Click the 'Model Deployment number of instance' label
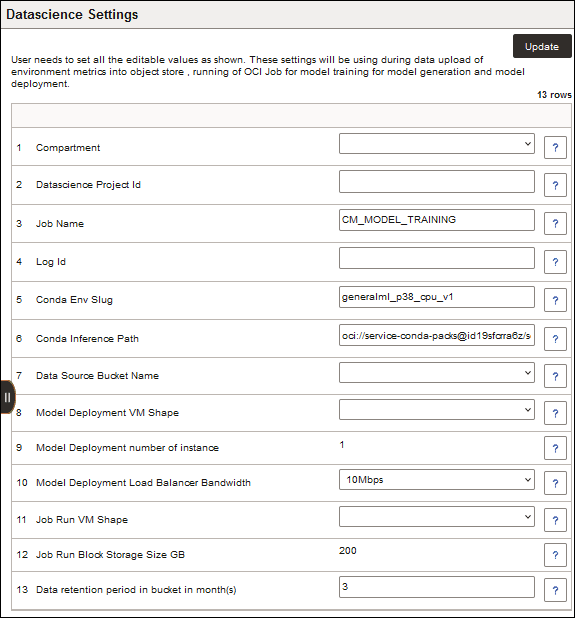The image size is (575, 618). tap(127, 448)
